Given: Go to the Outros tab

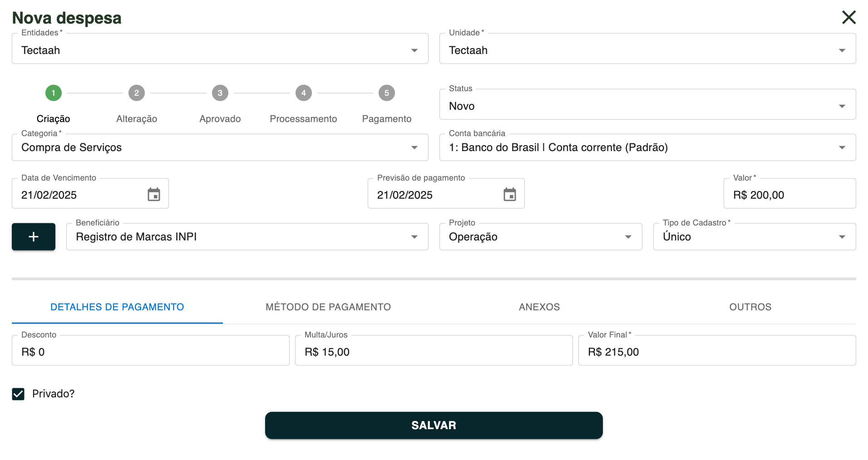Looking at the screenshot, I should coord(750,307).
